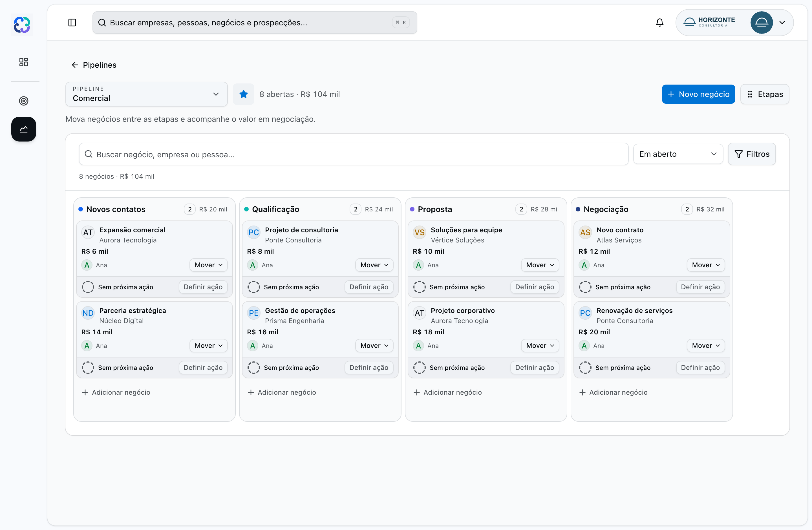Focus the global search field
The height and width of the screenshot is (530, 812).
pyautogui.click(x=255, y=23)
